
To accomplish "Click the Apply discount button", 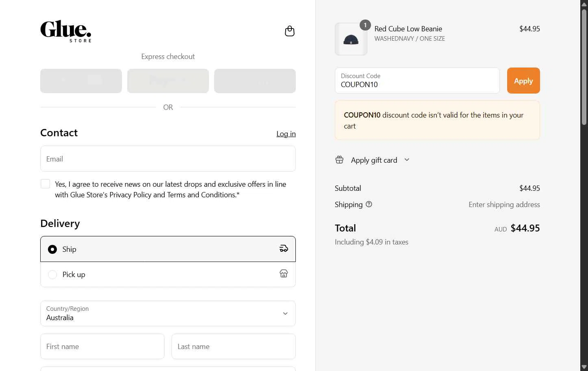I will (523, 81).
